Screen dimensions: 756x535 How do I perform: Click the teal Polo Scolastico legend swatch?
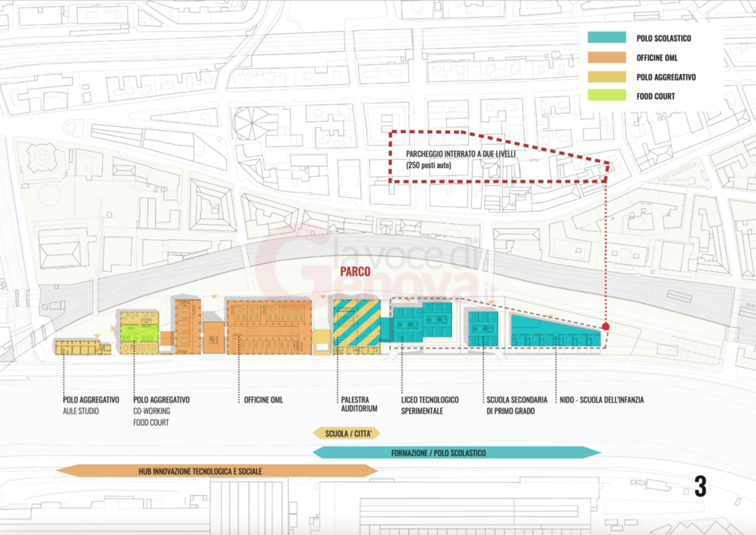coord(607,38)
